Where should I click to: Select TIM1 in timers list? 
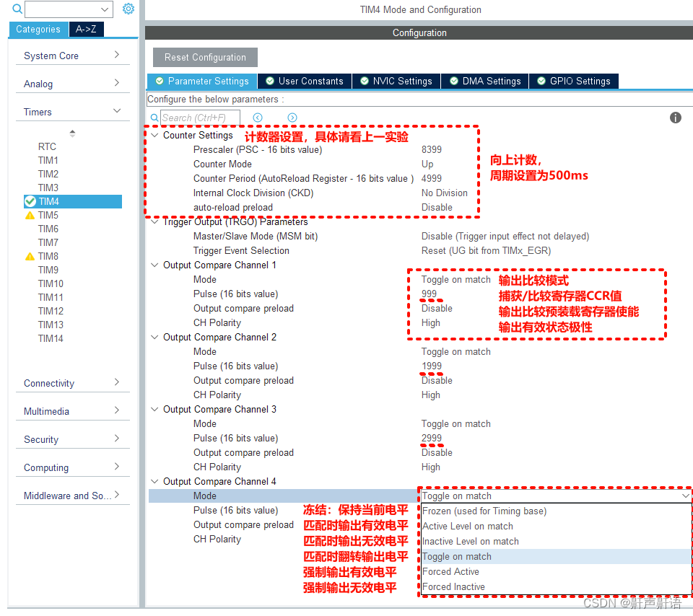tap(48, 160)
